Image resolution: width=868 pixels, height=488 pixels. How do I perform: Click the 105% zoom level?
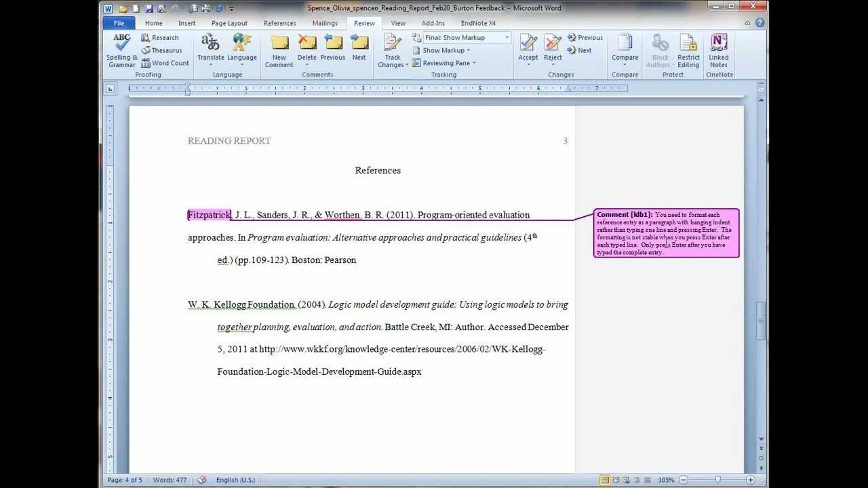tap(666, 480)
